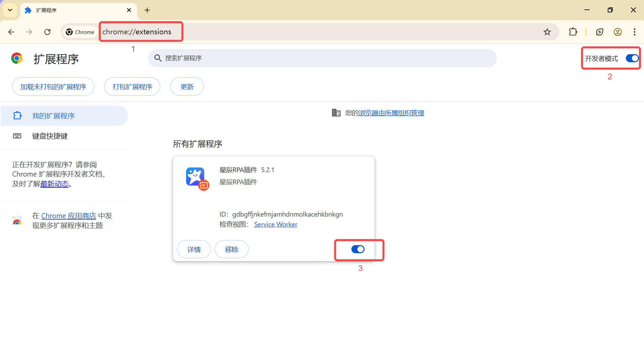Click the 加载未打包的扩展程序 button
644x344 pixels.
pyautogui.click(x=53, y=87)
